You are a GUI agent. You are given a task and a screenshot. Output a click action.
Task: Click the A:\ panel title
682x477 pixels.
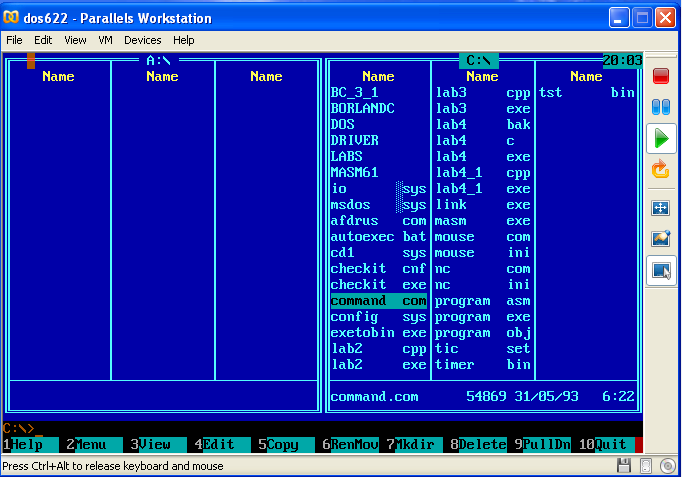click(159, 60)
